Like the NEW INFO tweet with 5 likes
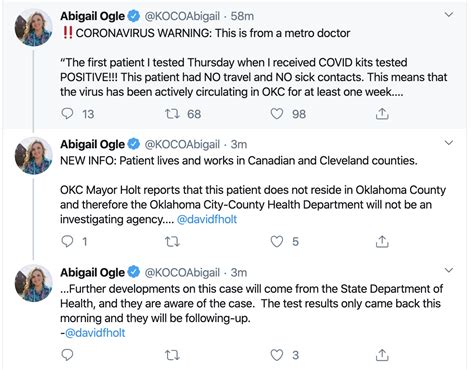 [277, 241]
